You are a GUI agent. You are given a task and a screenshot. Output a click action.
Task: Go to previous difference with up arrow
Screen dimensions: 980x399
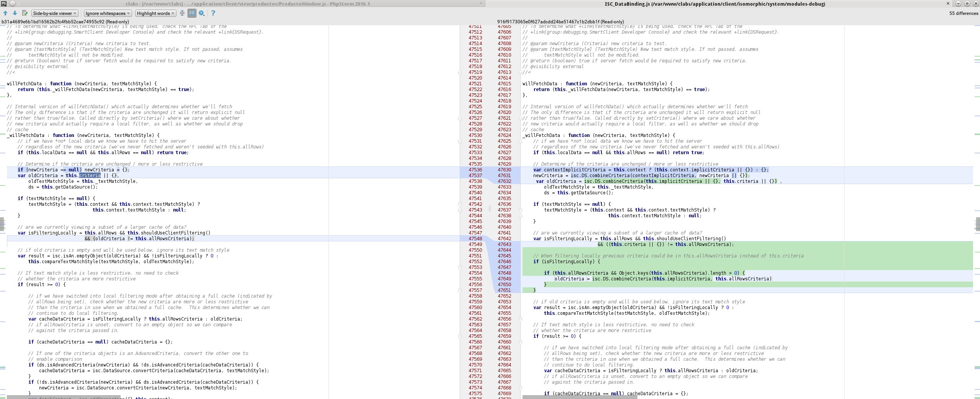click(x=5, y=13)
